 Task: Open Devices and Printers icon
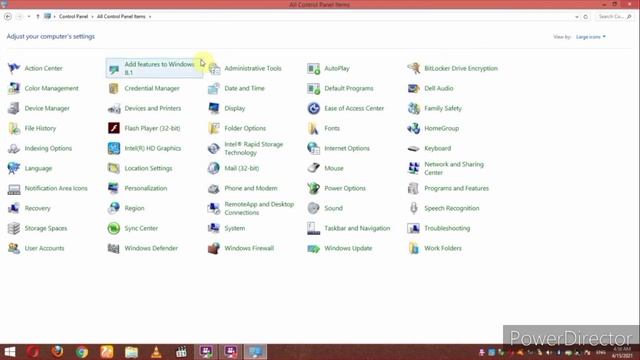click(x=113, y=108)
